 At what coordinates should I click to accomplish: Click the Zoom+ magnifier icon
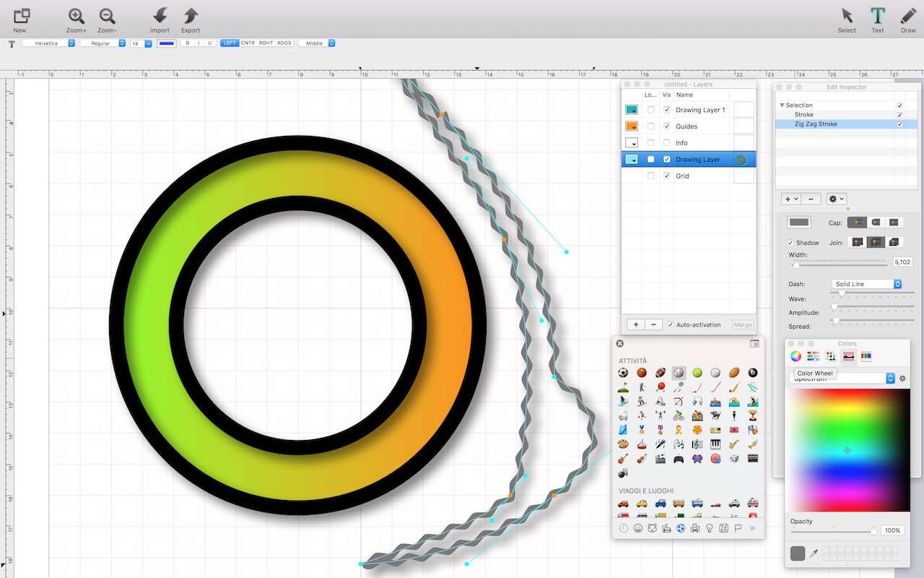76,16
